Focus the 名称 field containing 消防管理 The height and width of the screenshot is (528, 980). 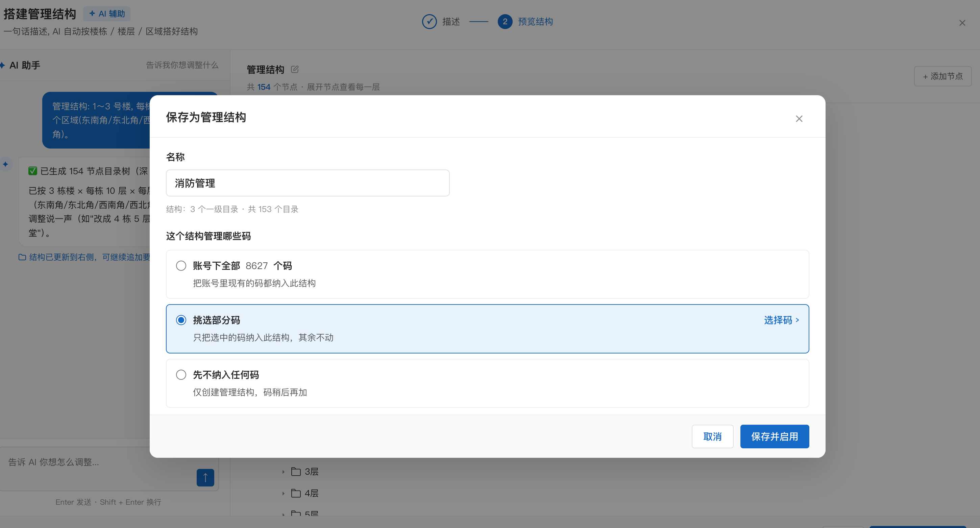click(x=308, y=183)
